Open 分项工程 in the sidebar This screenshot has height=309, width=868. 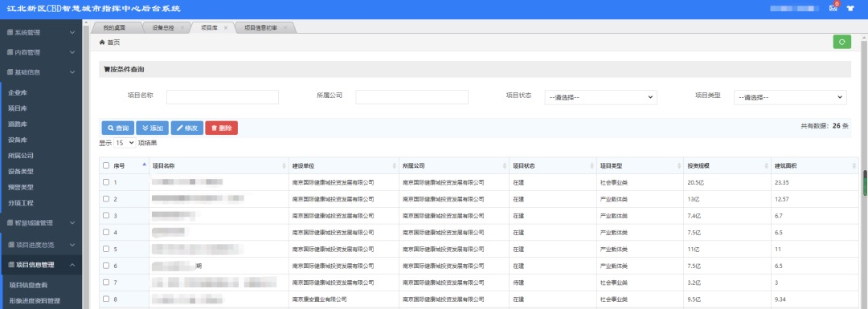point(21,203)
